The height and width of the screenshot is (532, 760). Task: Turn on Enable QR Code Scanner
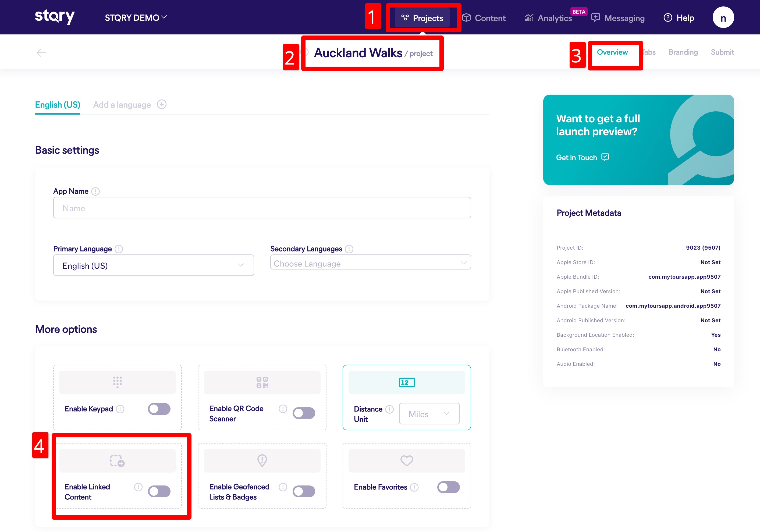pyautogui.click(x=304, y=413)
